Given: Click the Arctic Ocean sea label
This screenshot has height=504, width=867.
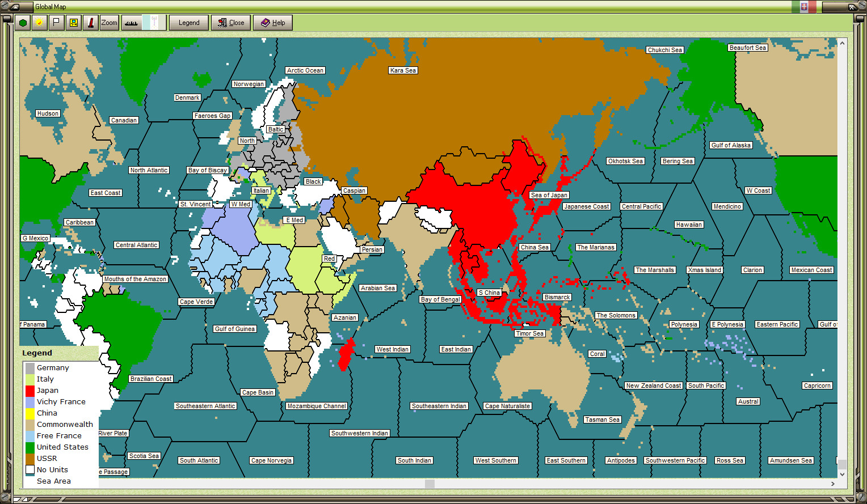Looking at the screenshot, I should coord(305,70).
